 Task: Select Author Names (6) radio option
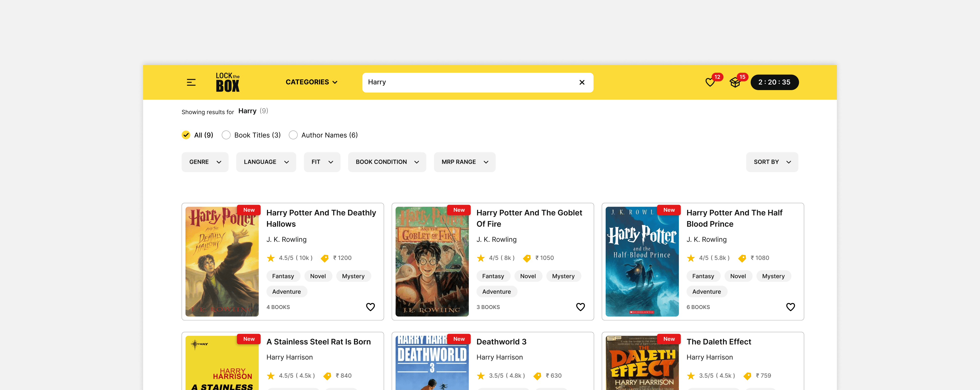pyautogui.click(x=293, y=135)
